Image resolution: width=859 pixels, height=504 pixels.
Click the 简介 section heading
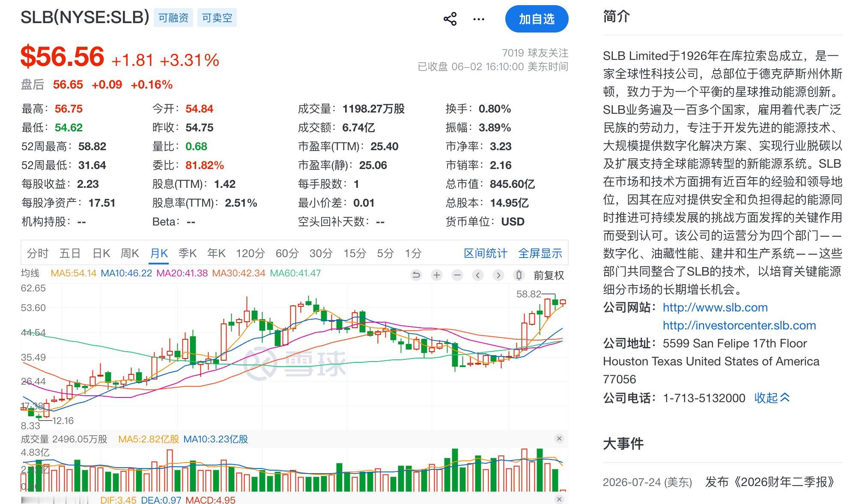pyautogui.click(x=616, y=16)
